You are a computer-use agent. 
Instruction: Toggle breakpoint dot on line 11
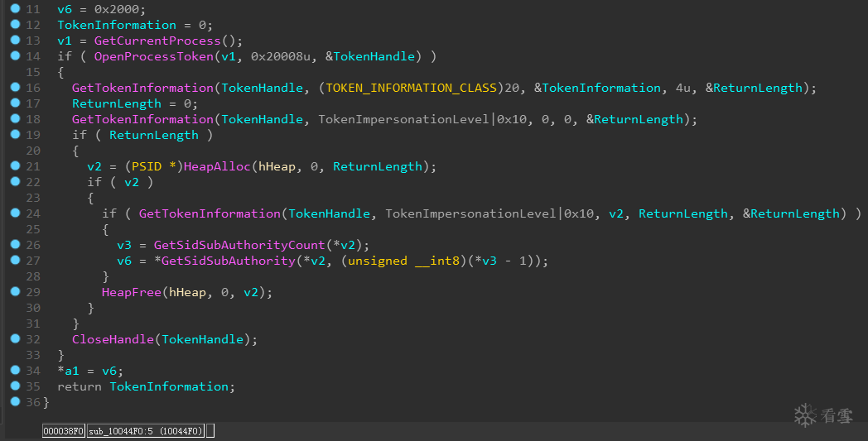16,8
